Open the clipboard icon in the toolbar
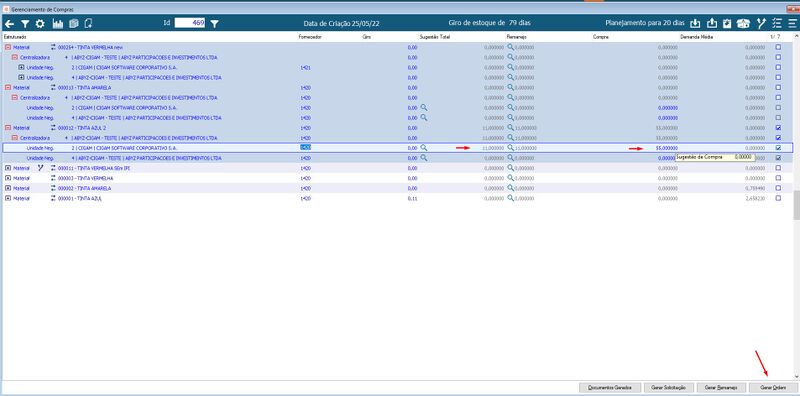Screen dimensions: 800x396 point(728,23)
